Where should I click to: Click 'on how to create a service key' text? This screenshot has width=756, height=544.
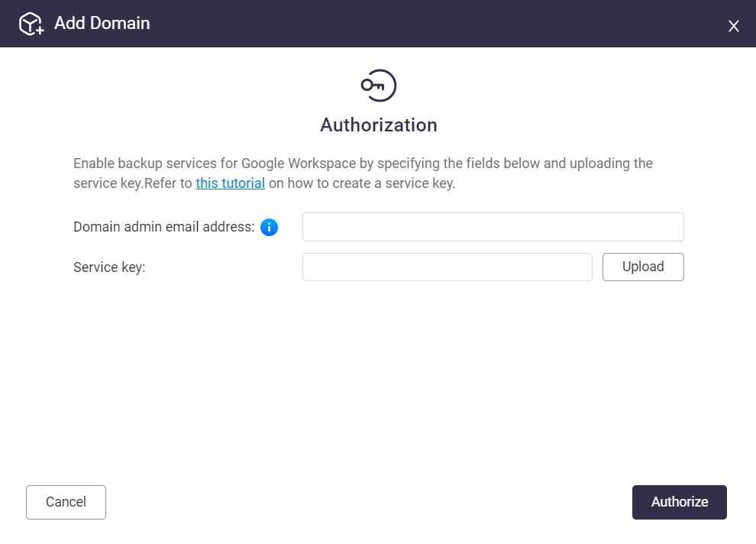click(x=361, y=183)
